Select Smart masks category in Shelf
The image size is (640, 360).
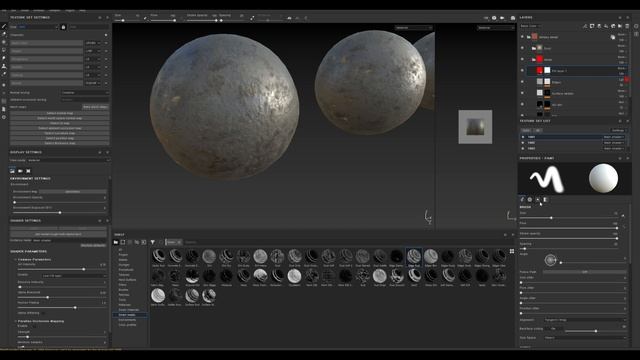127,315
